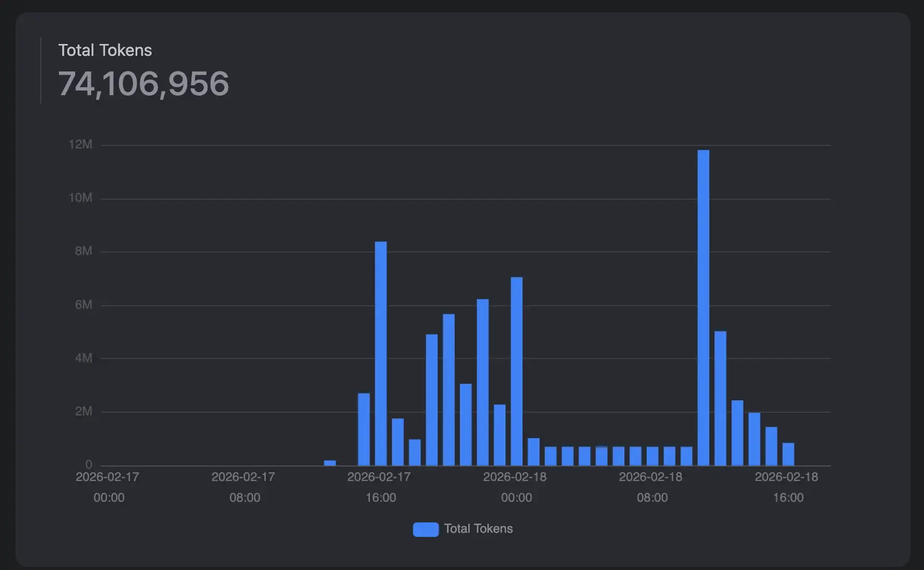Toggle the Total Tokens legend label text
924x570 pixels.
pos(478,529)
